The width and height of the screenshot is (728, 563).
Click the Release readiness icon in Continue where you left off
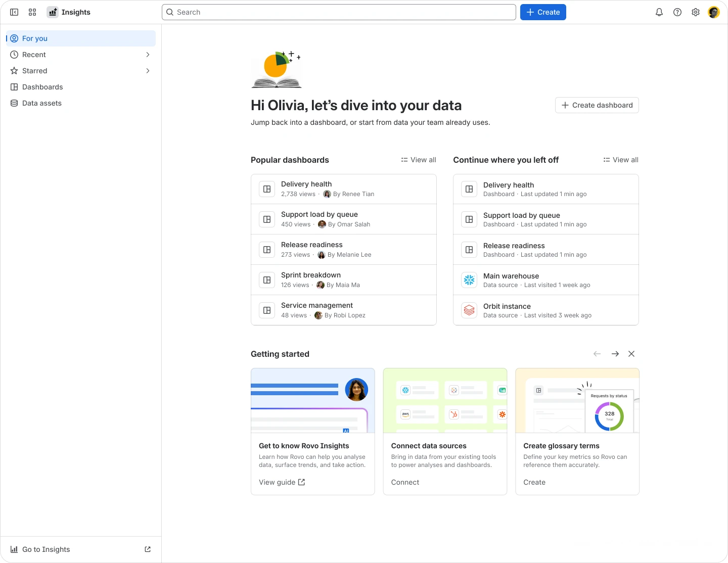click(469, 250)
